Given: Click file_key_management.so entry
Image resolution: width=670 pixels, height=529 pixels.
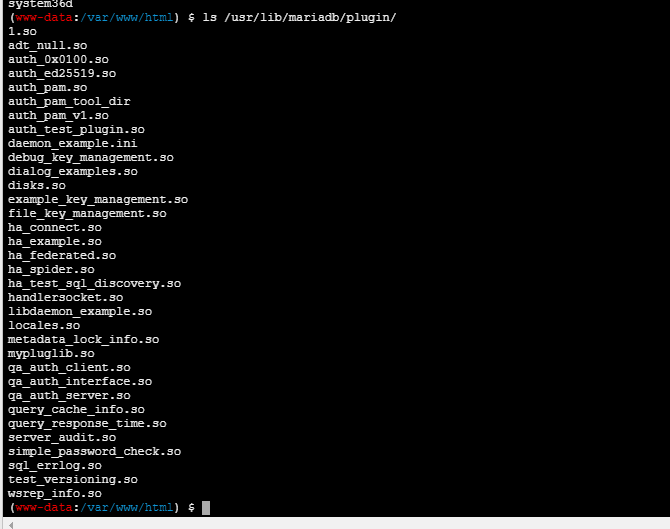Looking at the screenshot, I should (87, 214).
